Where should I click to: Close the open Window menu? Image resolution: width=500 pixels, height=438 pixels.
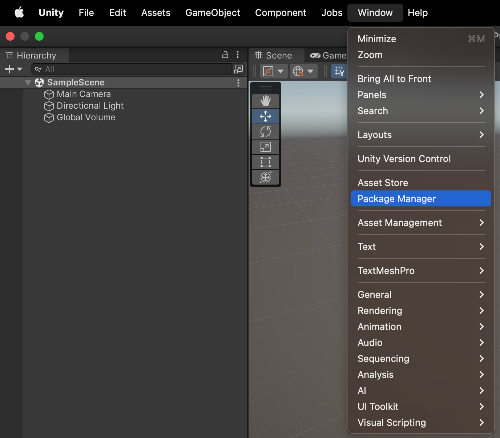coord(375,13)
